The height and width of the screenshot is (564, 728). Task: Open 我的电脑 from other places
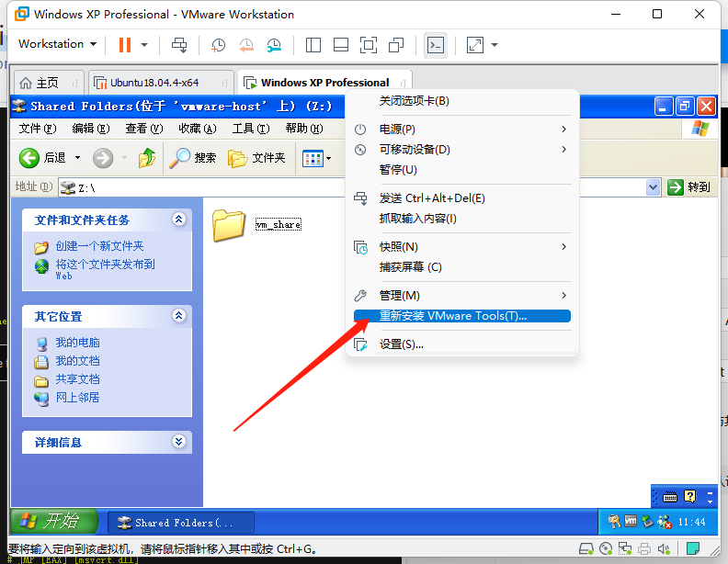(x=77, y=343)
